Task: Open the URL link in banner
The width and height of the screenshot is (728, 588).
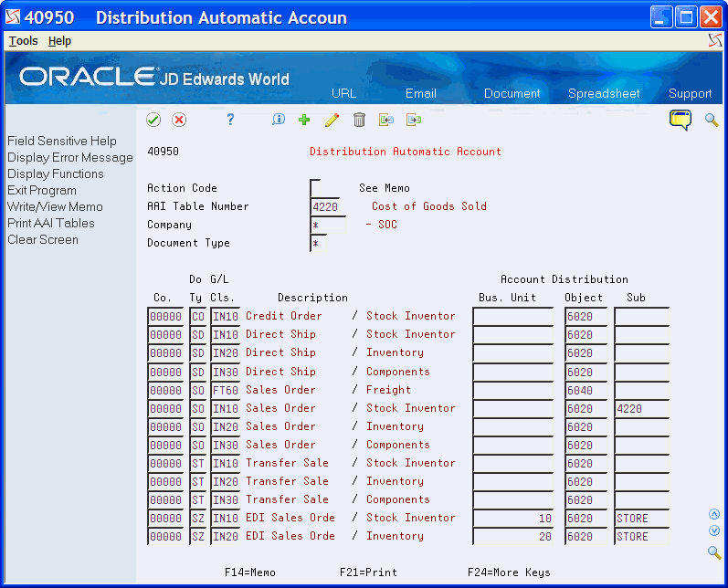Action: click(x=343, y=93)
